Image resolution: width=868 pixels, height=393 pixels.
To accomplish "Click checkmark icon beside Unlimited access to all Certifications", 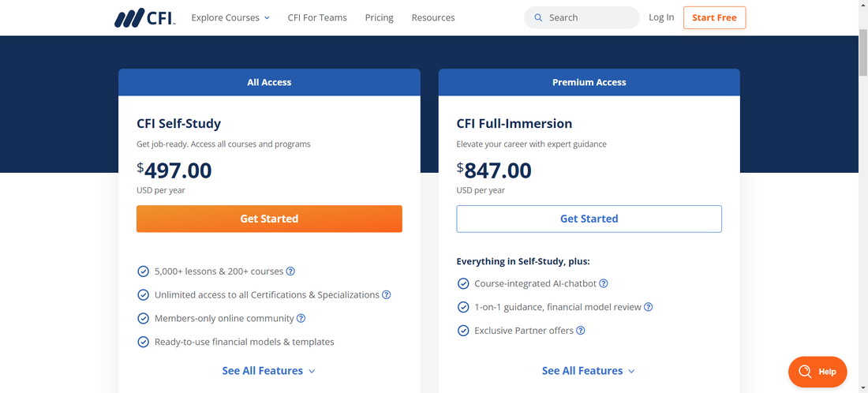I will pyautogui.click(x=143, y=294).
